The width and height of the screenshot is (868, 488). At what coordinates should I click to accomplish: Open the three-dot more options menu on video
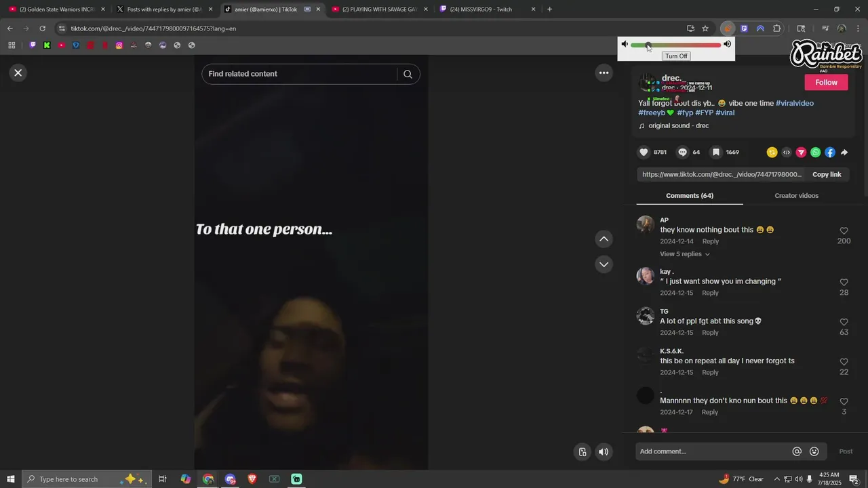tap(604, 73)
